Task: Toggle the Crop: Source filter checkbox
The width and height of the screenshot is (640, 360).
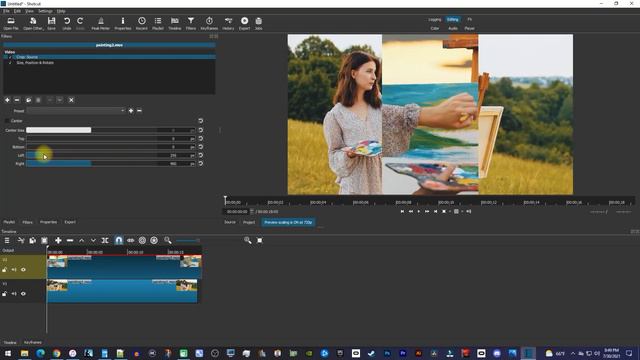Action: coord(10,57)
